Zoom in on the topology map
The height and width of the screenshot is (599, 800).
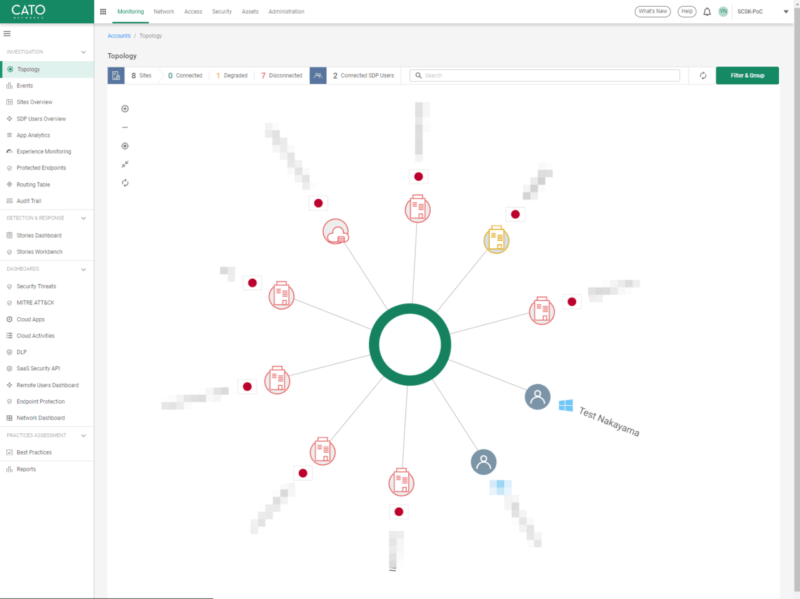pos(125,108)
